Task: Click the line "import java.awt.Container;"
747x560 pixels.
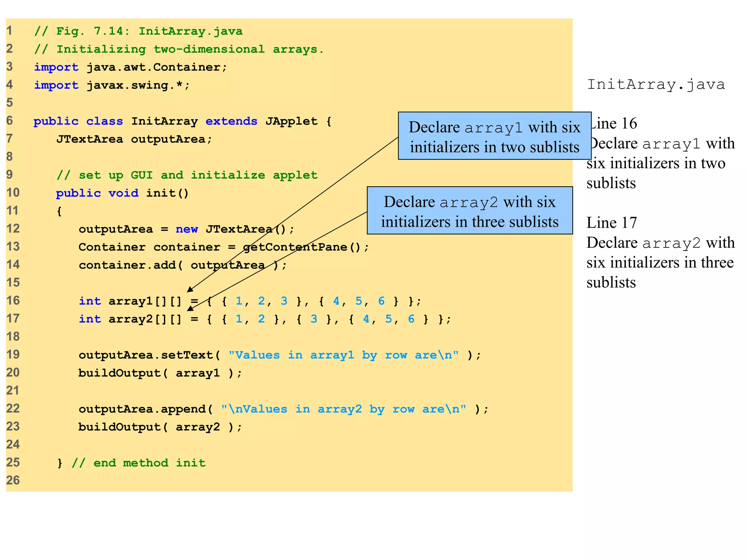Action: pos(131,67)
